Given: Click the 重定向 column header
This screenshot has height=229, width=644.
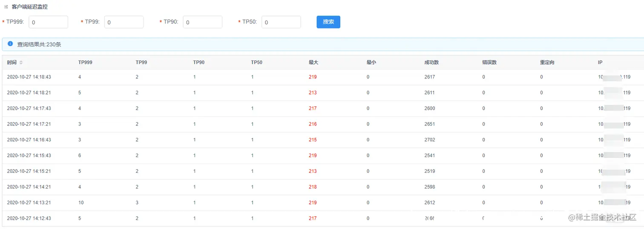Looking at the screenshot, I should (547, 63).
